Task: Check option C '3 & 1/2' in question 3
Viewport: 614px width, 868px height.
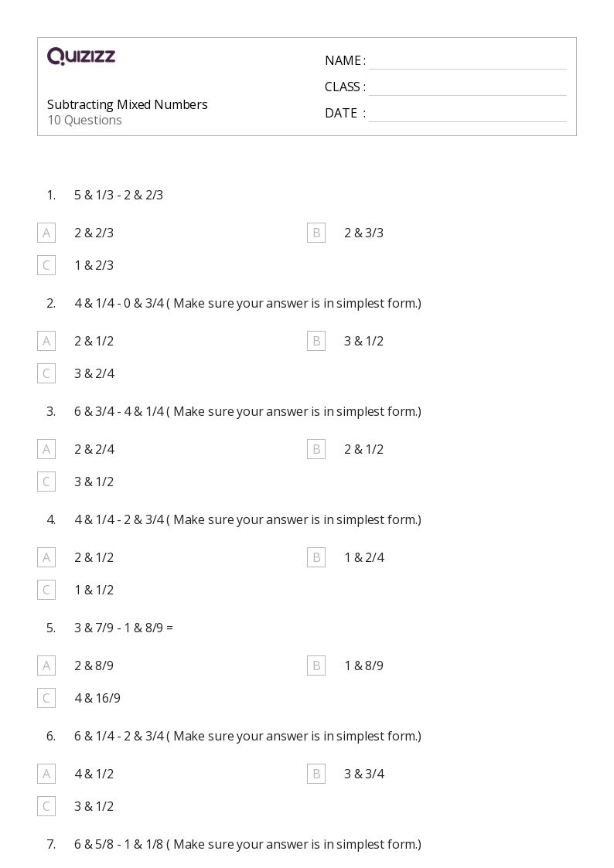Action: click(x=46, y=482)
